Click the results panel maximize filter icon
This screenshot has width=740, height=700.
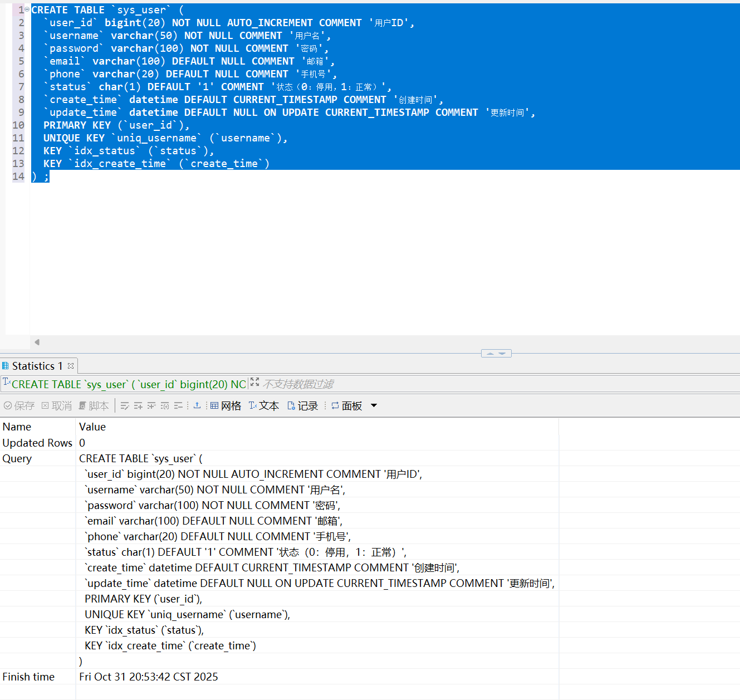[255, 382]
